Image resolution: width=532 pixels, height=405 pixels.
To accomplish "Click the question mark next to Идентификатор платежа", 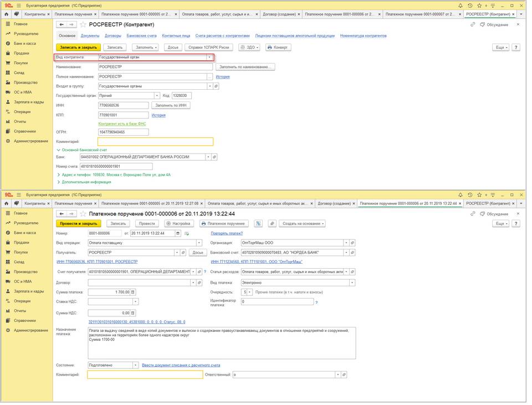I will [x=316, y=303].
